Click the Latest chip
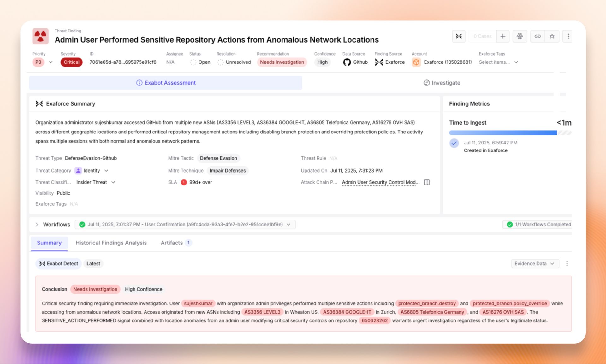The width and height of the screenshot is (606, 364). (93, 264)
